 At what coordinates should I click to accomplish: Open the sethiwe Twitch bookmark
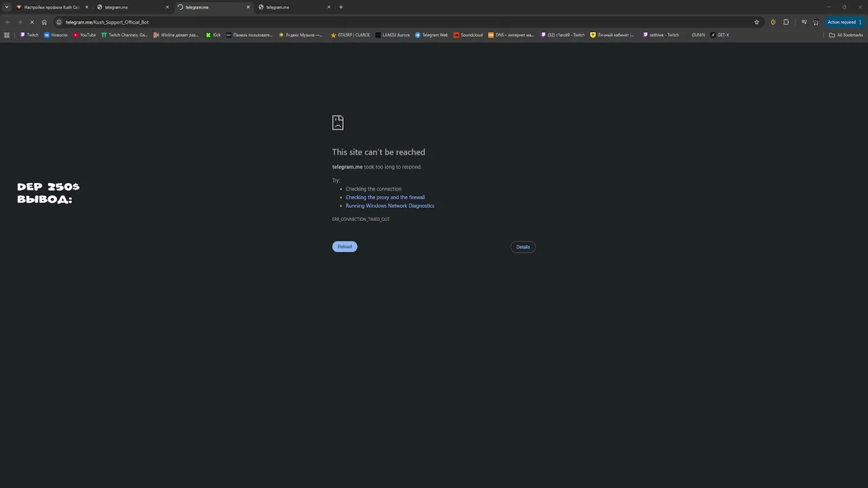tap(661, 35)
